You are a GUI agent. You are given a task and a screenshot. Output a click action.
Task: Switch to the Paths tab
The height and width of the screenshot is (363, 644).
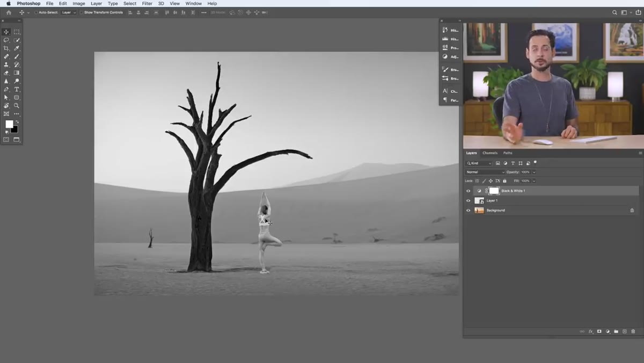(x=508, y=153)
